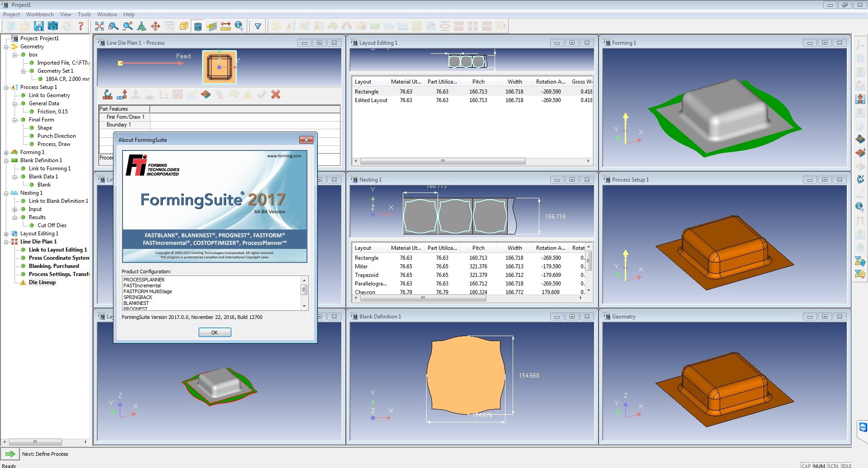The width and height of the screenshot is (868, 468).
Task: Collapse the General Data tree node
Action: tap(15, 103)
